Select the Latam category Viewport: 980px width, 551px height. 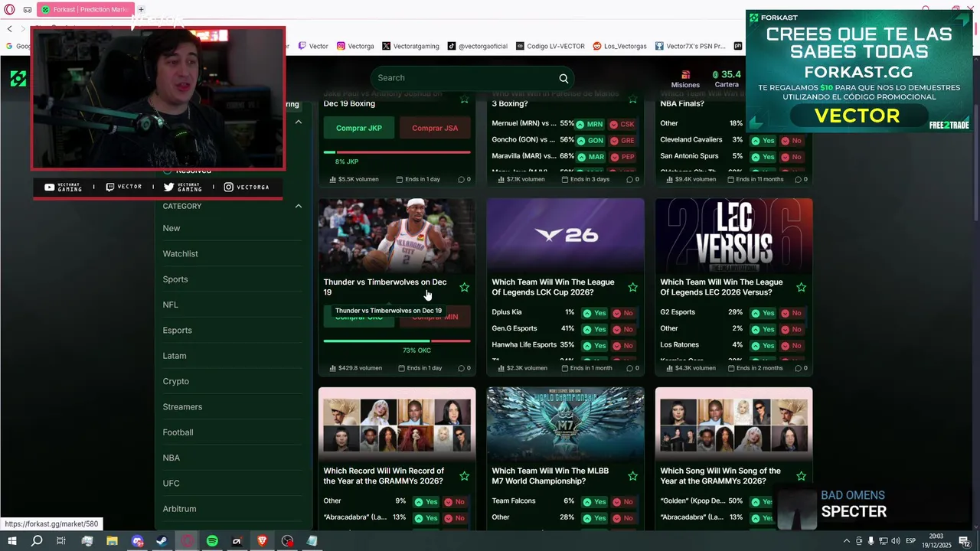tap(174, 356)
